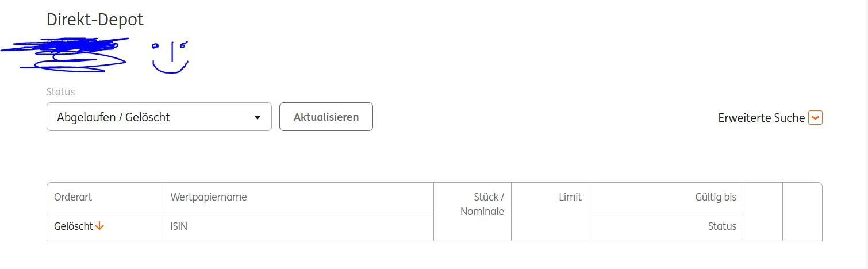Click the Wertpapiername column header

[x=209, y=197]
